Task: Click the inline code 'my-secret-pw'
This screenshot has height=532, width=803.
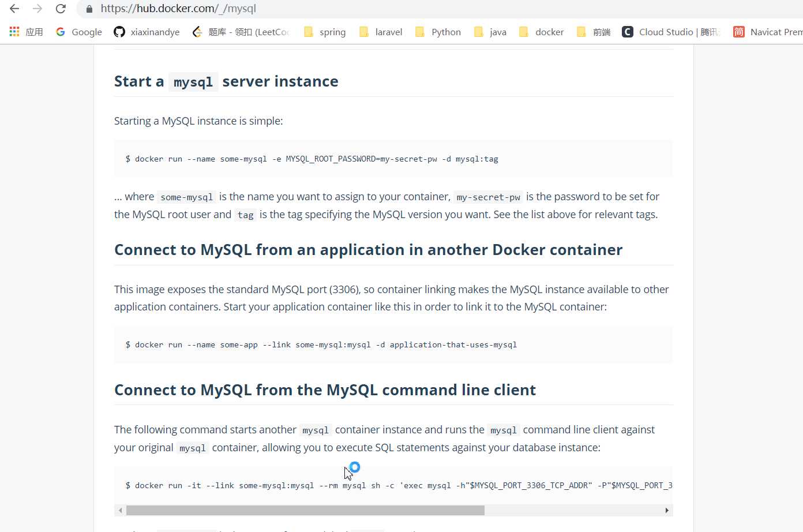Action: 489,197
